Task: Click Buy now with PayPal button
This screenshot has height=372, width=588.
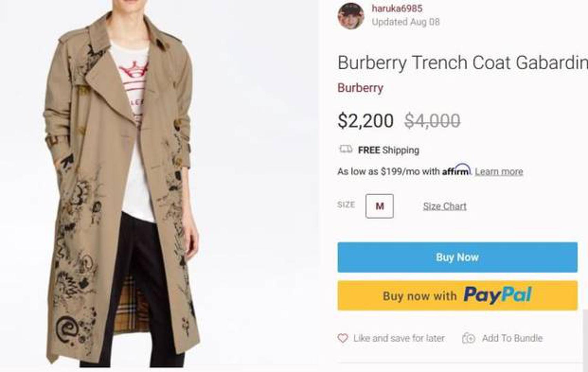Action: [x=457, y=296]
